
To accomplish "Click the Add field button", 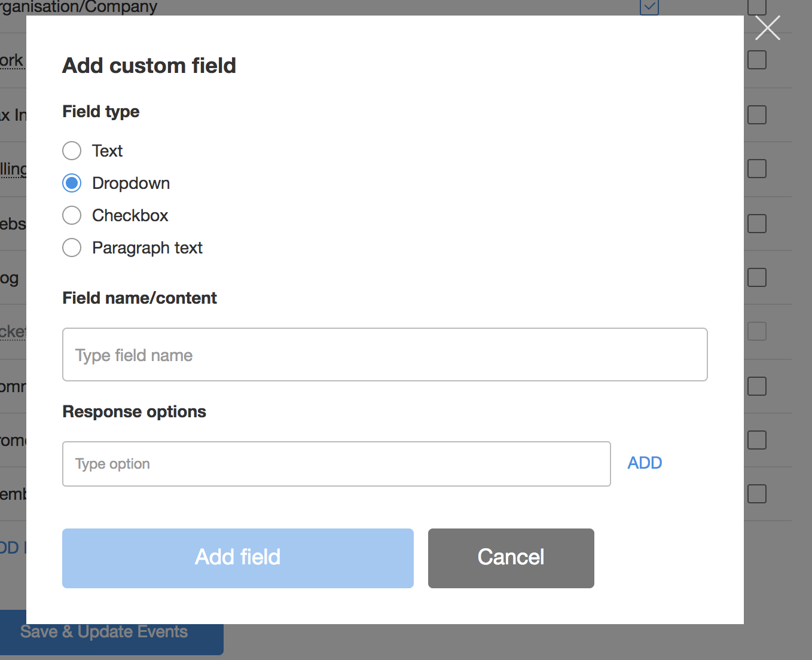I will [x=237, y=558].
